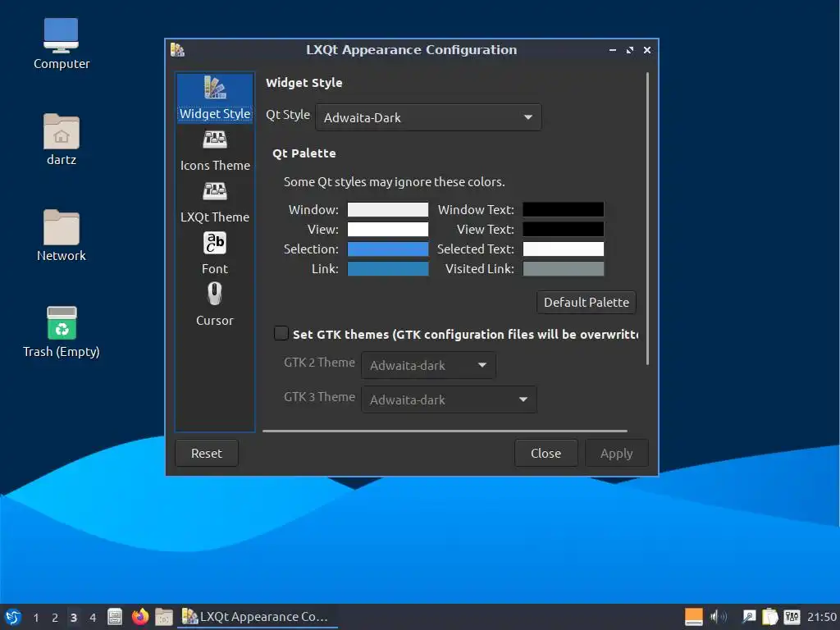Open the clipboard manager tray icon
The height and width of the screenshot is (630, 840).
(769, 617)
